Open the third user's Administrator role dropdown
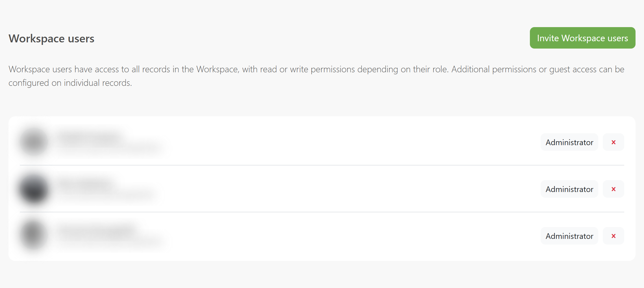The image size is (644, 288). [569, 236]
